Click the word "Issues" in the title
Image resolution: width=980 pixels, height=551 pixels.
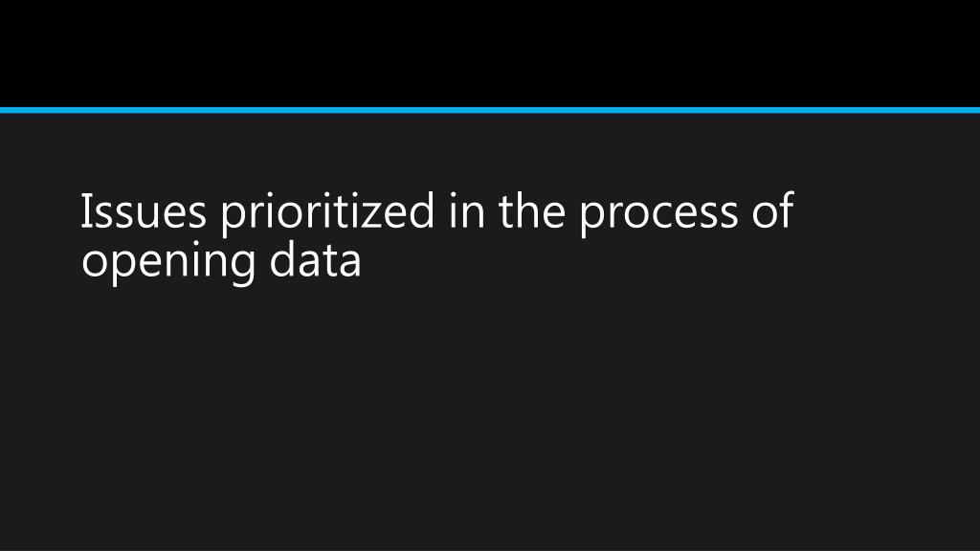coord(144,211)
